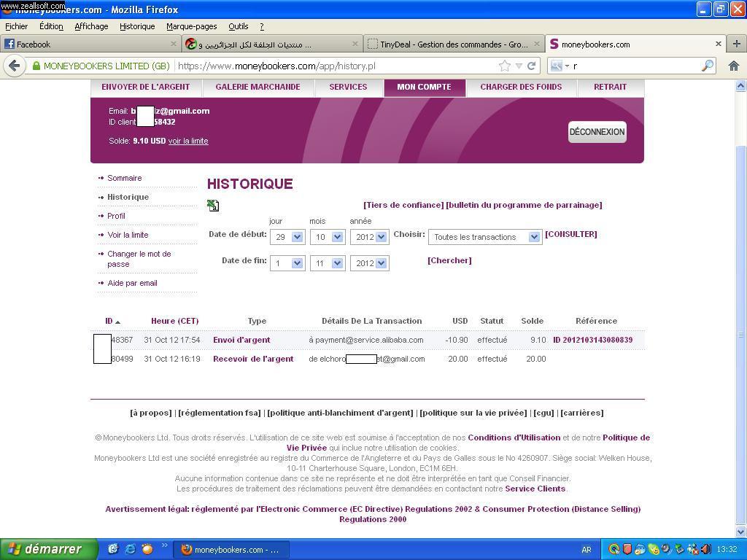The width and height of the screenshot is (747, 560).
Task: Open the Charger des fonds section
Action: (x=521, y=87)
